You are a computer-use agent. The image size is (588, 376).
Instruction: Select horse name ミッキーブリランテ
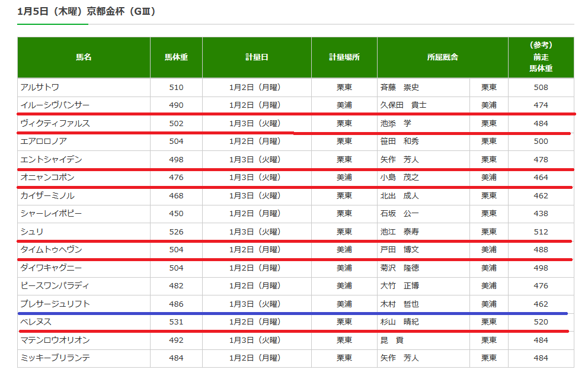(x=55, y=358)
